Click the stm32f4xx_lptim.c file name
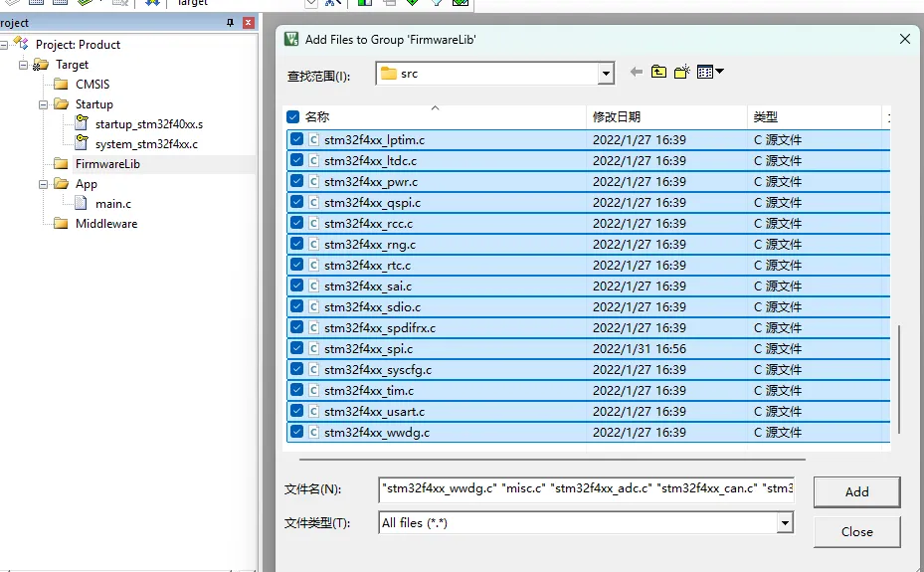Image resolution: width=924 pixels, height=572 pixels. pyautogui.click(x=374, y=139)
